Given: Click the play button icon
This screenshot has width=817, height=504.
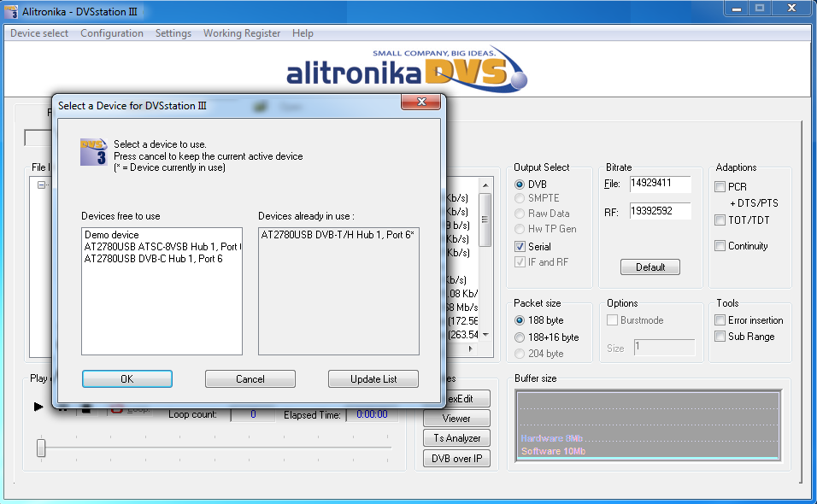Looking at the screenshot, I should [x=38, y=407].
